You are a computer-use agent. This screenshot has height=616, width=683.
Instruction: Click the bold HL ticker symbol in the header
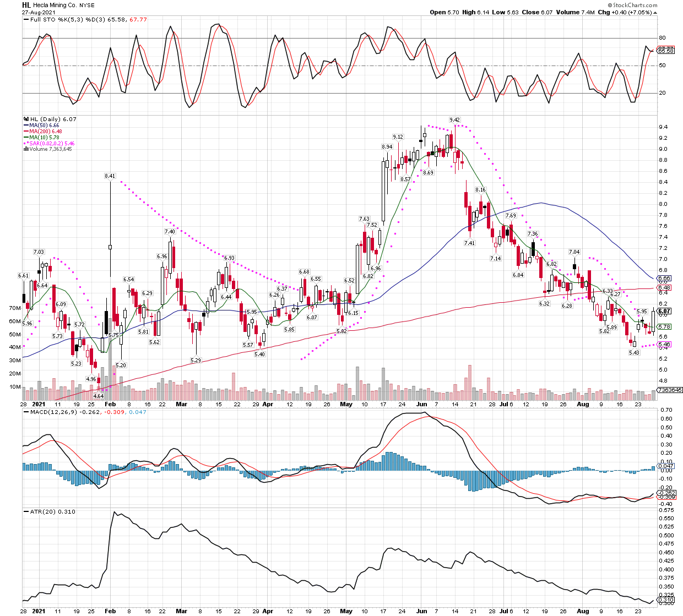pyautogui.click(x=26, y=5)
